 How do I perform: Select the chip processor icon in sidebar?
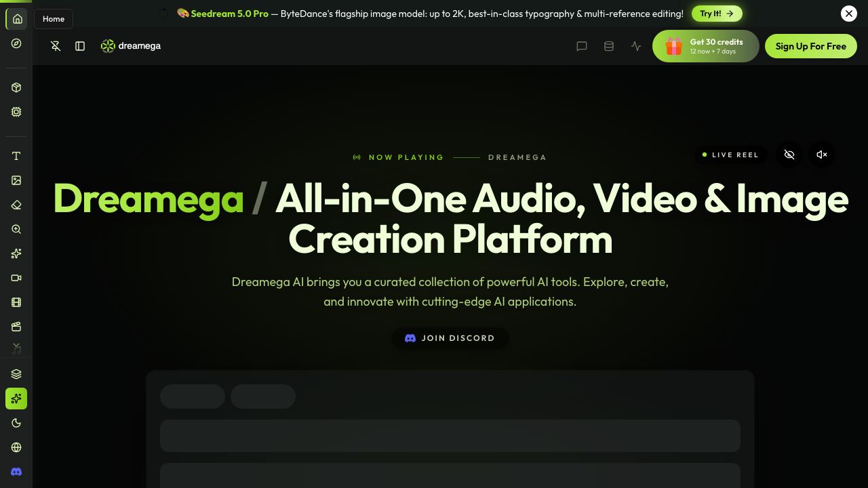(16, 112)
